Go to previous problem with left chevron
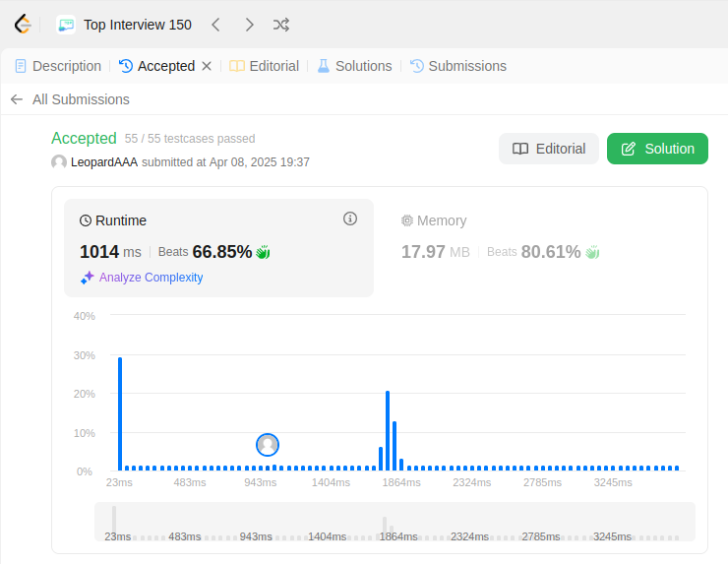Screen dimensions: 728x564 [215, 25]
